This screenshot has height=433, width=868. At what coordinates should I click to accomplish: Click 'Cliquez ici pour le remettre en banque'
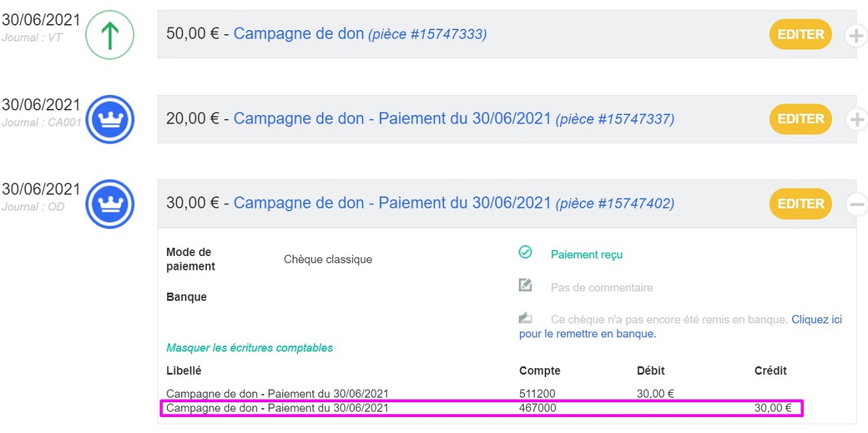click(680, 327)
